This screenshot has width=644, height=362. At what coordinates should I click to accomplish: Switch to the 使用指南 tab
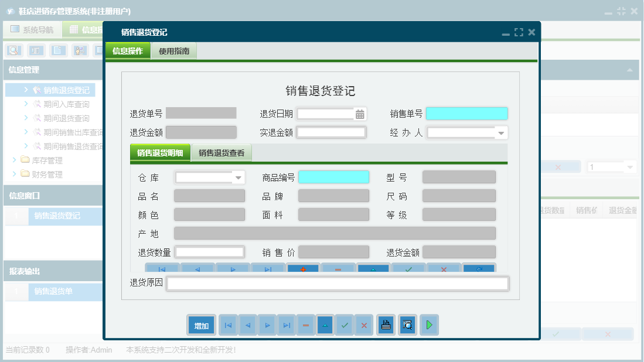pyautogui.click(x=173, y=50)
